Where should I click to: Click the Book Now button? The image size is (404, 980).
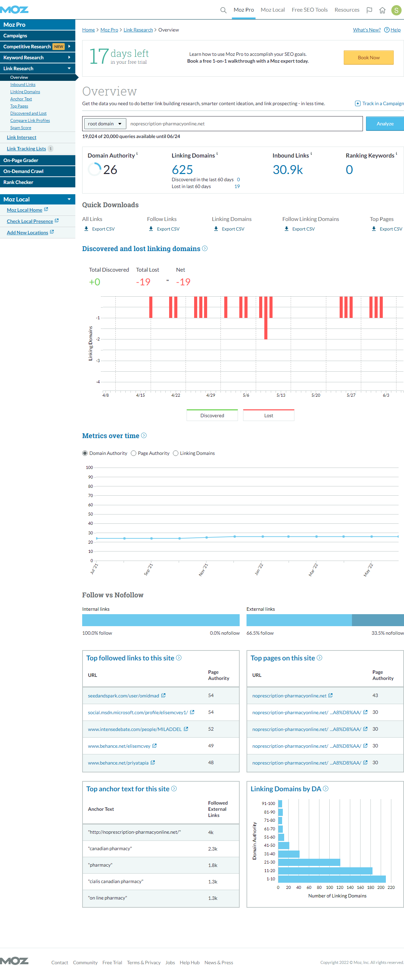(x=369, y=58)
